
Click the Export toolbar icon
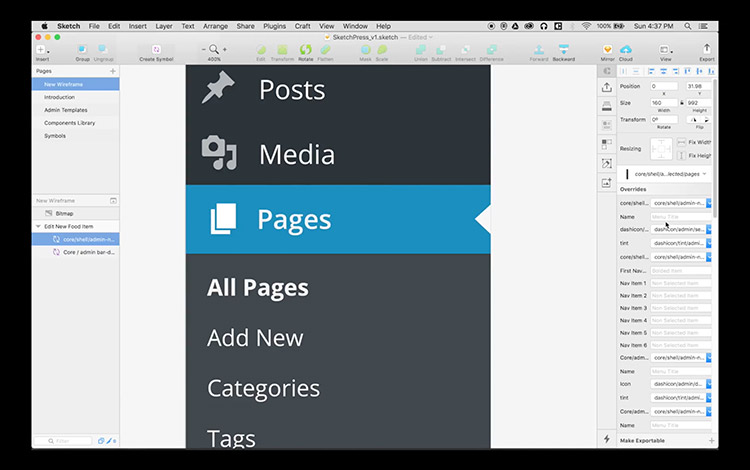(706, 49)
